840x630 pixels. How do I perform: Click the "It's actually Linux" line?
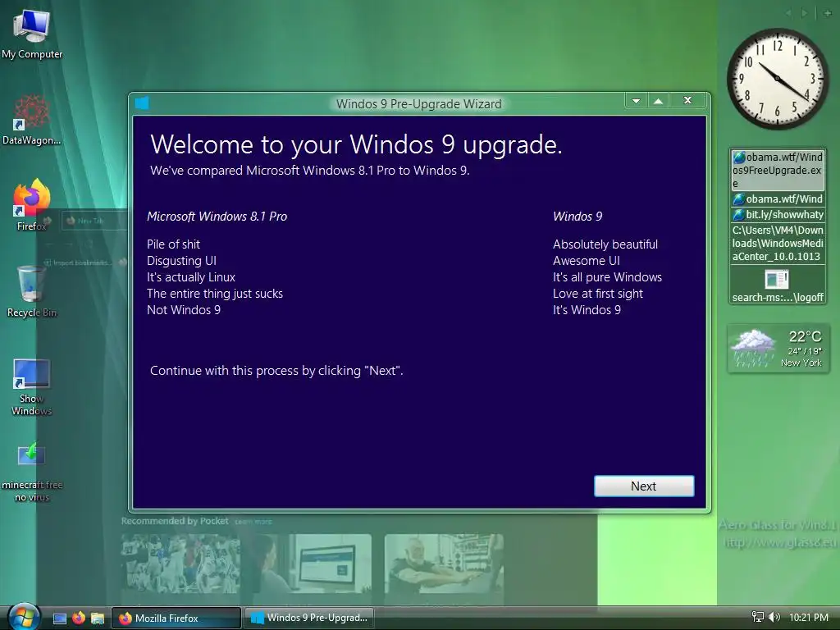[x=190, y=277]
